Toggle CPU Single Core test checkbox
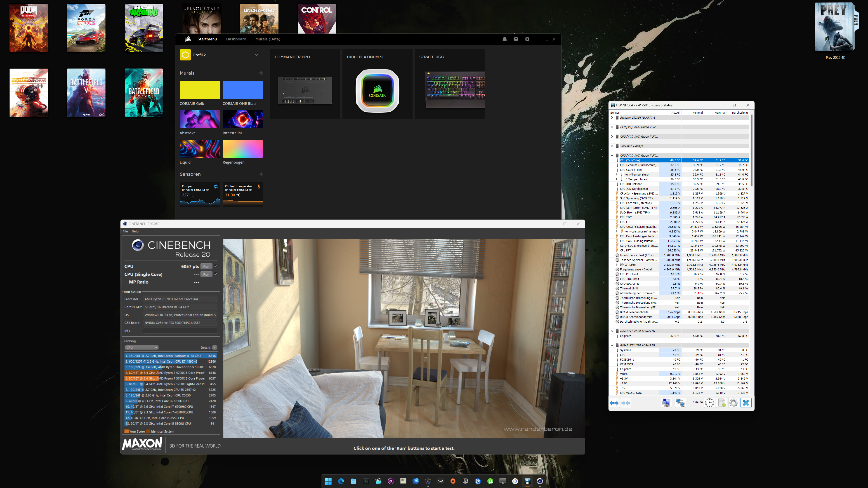Screen dimensions: 868x488 point(216,274)
